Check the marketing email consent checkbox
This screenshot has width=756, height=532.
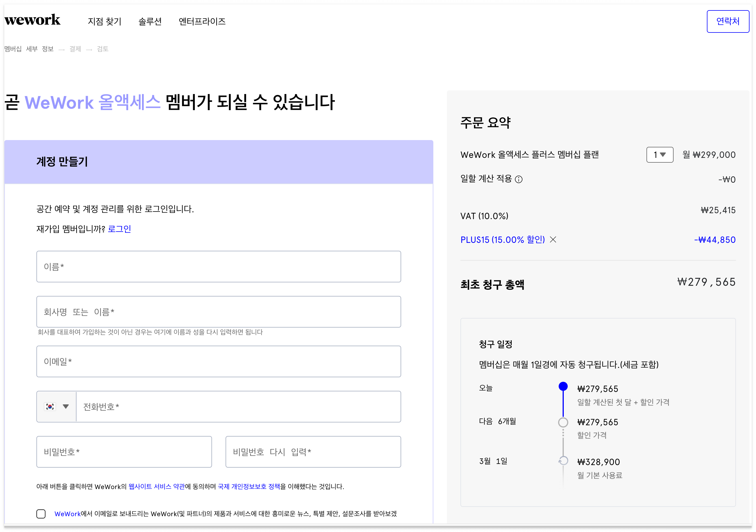pos(41,514)
